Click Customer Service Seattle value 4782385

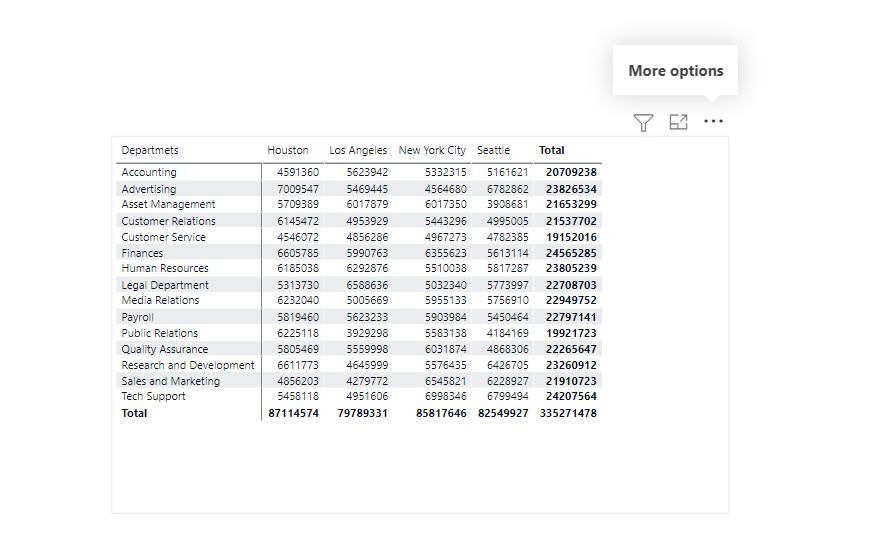[508, 237]
